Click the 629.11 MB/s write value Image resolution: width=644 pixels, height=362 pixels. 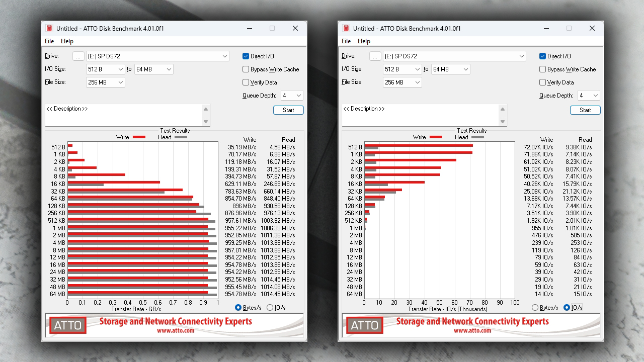point(240,184)
